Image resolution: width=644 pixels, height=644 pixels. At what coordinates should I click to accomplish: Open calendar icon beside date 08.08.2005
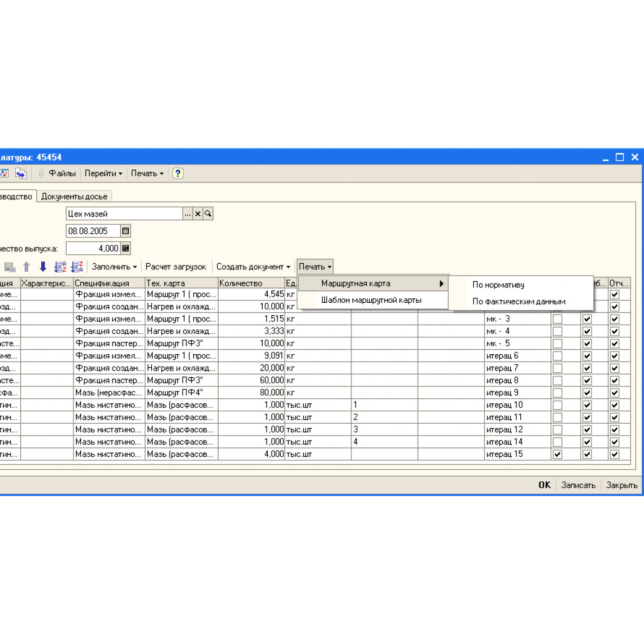coord(125,231)
